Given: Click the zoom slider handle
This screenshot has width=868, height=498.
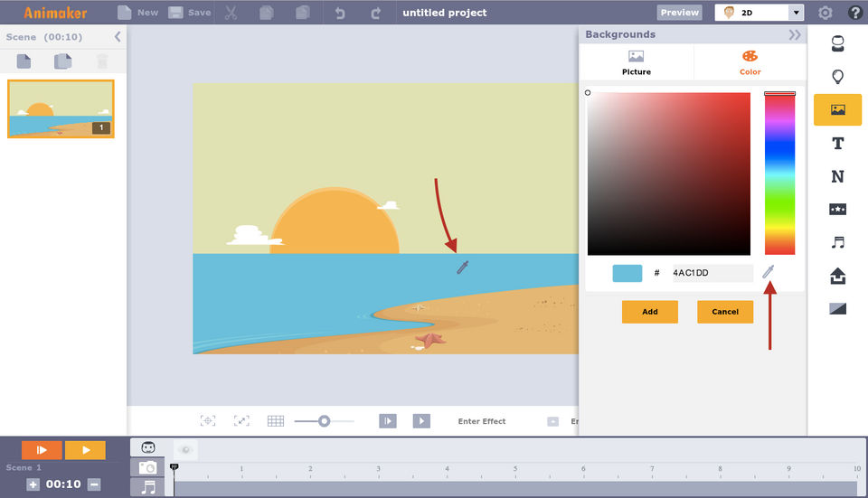Looking at the screenshot, I should (324, 422).
